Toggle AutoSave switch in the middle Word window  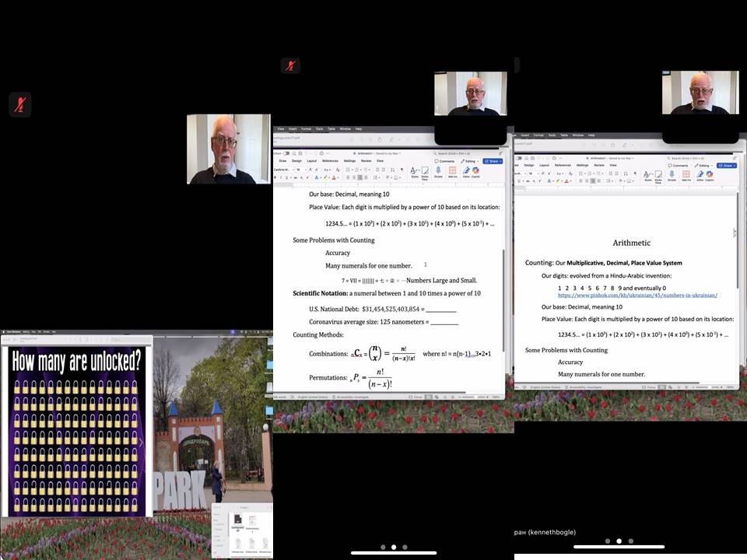pos(286,153)
